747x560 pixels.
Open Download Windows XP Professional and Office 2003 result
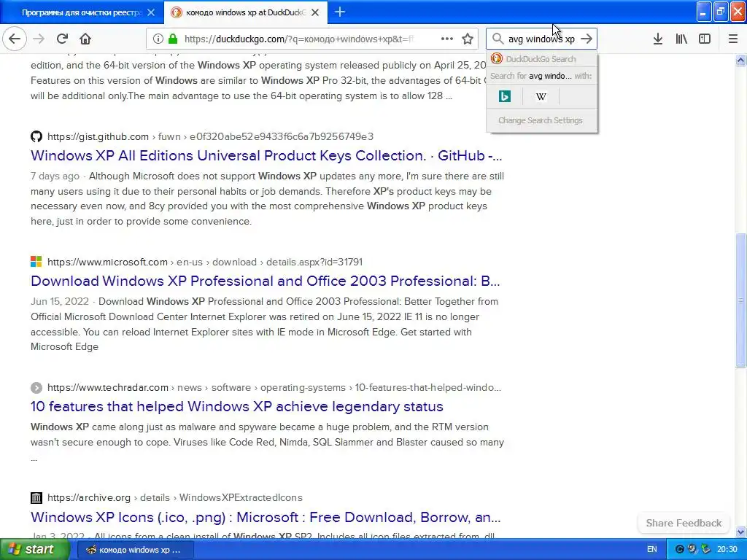point(266,281)
